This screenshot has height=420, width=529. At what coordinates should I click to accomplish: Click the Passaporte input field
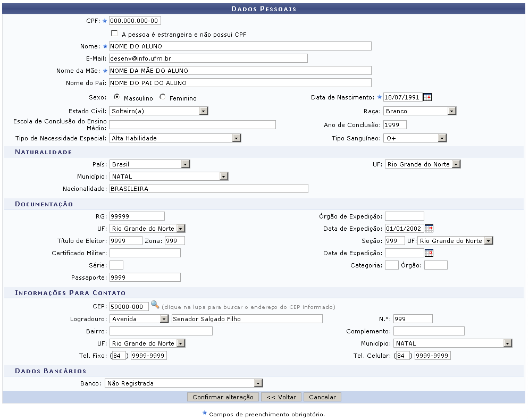point(145,278)
